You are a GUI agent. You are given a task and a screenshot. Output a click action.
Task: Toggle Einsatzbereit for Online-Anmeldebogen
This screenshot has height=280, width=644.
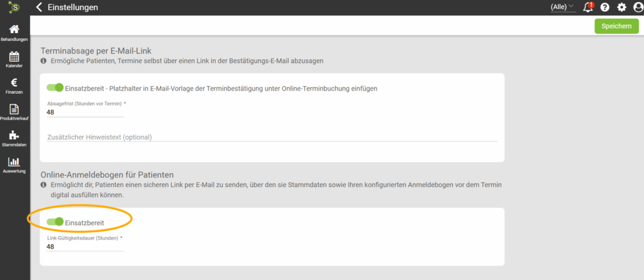[55, 222]
